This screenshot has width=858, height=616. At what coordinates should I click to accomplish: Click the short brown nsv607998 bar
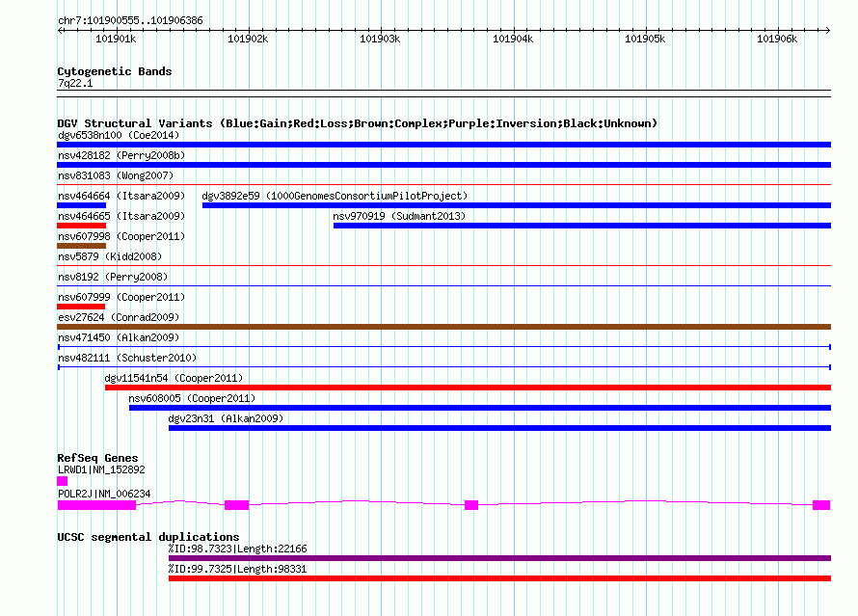pyautogui.click(x=82, y=246)
